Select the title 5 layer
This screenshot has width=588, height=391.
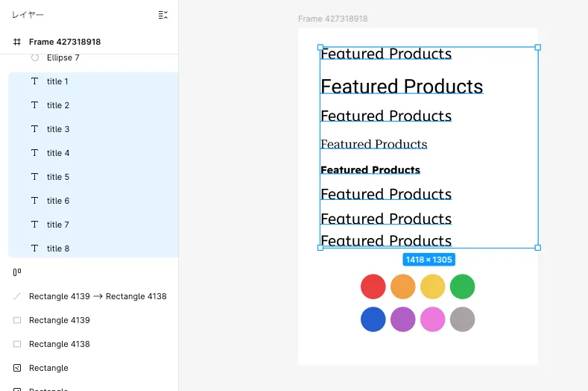pos(58,177)
